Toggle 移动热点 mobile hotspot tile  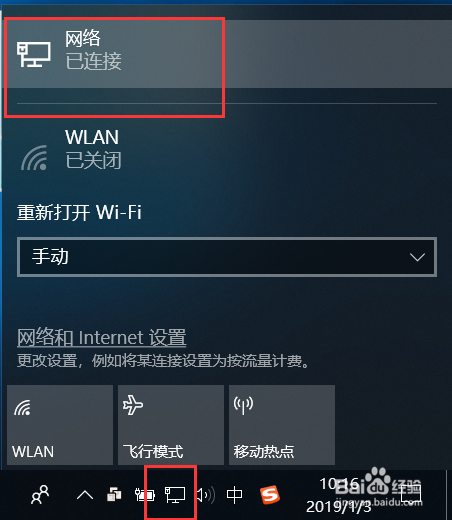click(x=282, y=425)
